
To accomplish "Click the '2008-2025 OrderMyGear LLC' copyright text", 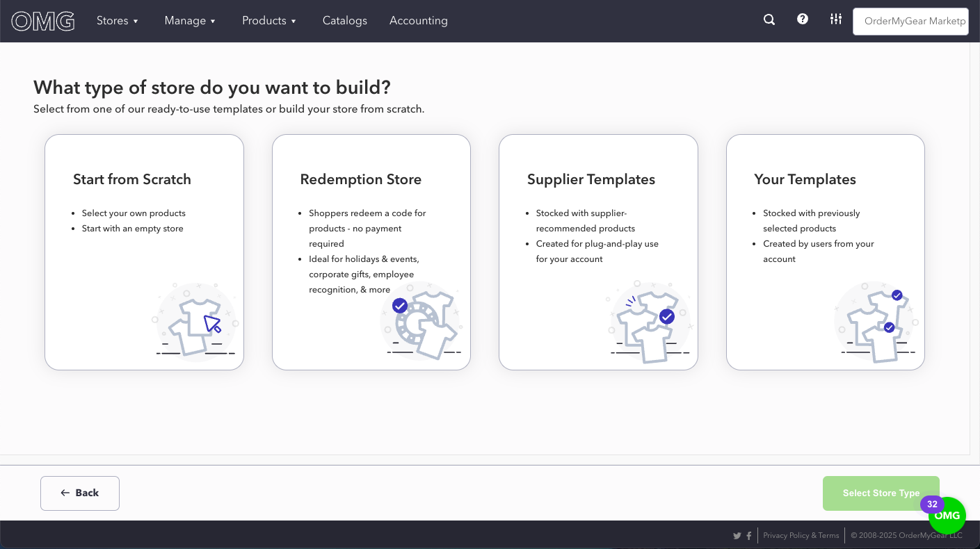I will tap(907, 536).
